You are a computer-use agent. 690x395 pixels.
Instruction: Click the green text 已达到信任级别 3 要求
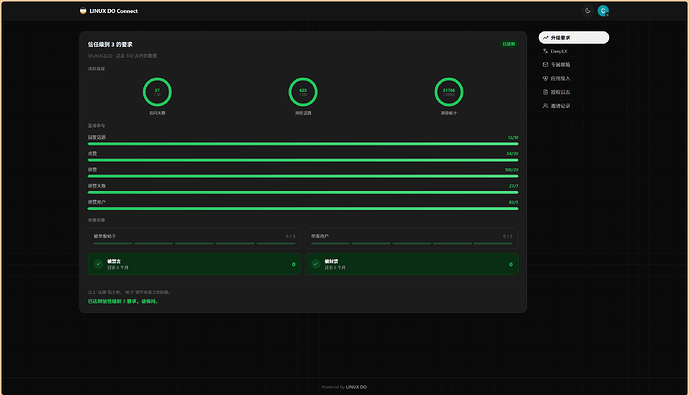point(123,301)
